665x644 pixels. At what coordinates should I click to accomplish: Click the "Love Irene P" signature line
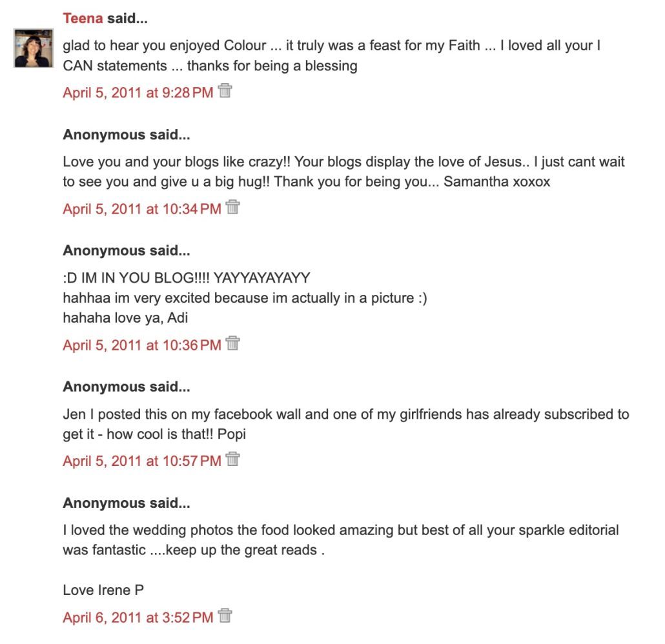103,590
